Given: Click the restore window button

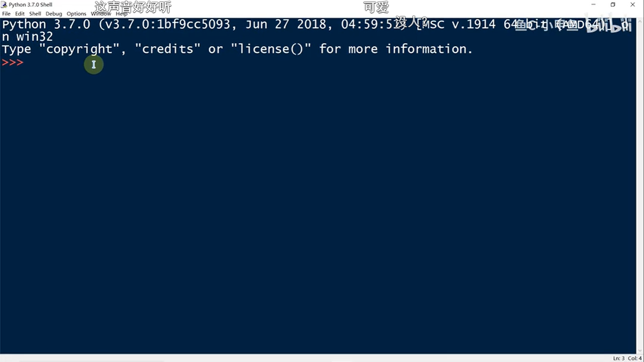Looking at the screenshot, I should point(612,4).
